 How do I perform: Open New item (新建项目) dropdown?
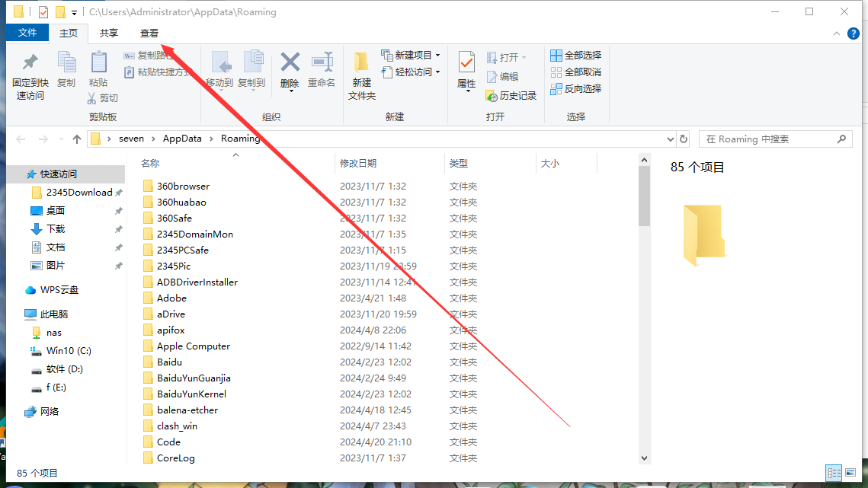pos(410,56)
